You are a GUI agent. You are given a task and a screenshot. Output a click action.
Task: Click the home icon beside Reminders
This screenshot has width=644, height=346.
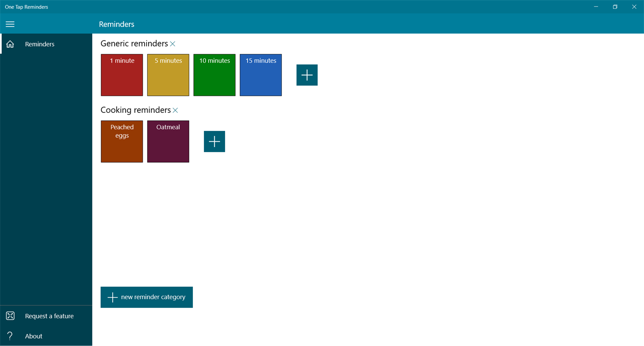(x=10, y=44)
